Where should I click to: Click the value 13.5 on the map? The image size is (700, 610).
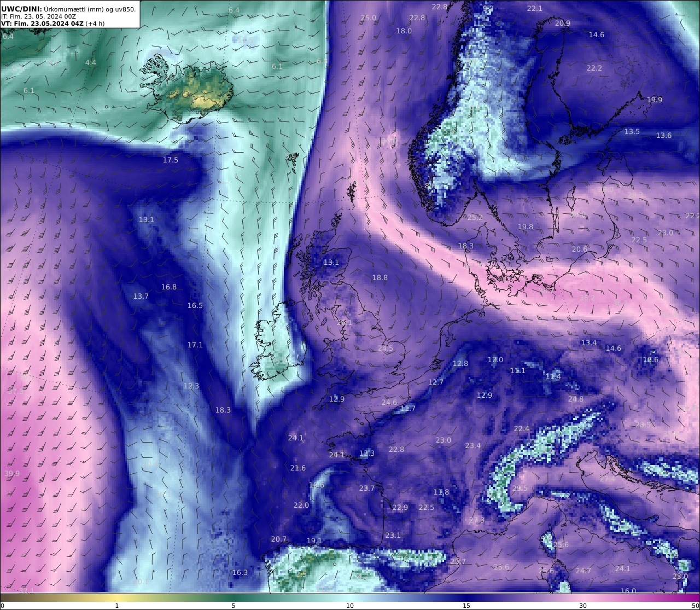click(632, 131)
